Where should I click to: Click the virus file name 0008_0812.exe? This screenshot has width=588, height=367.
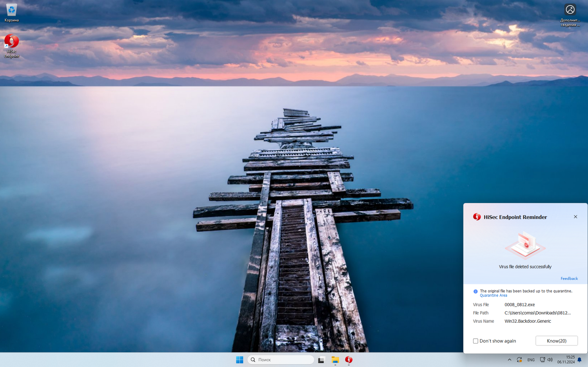[519, 305]
